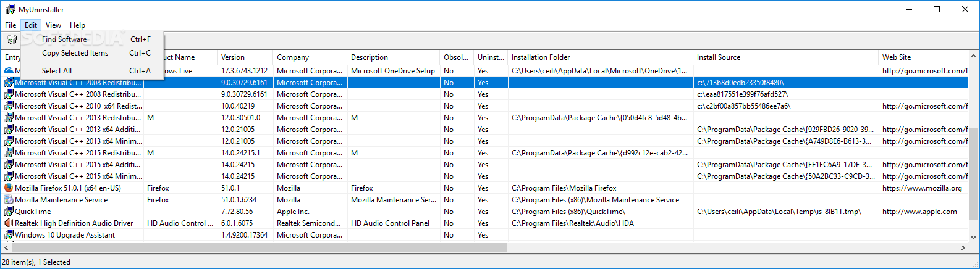Screen dimensions: 980x269
Task: Select the Mozilla Maintenance Service entry name
Action: coord(61,200)
